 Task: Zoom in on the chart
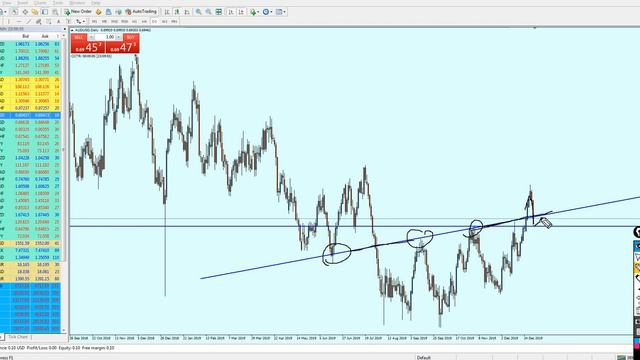(198, 12)
